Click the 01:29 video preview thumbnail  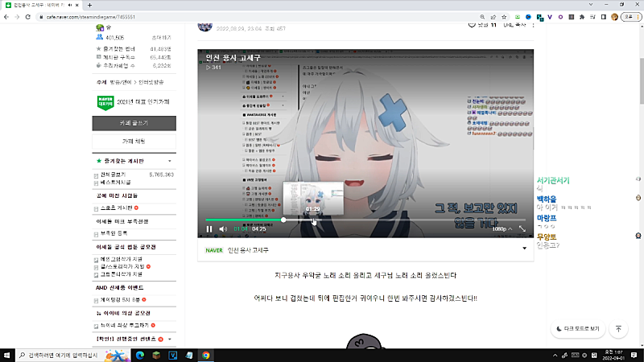(313, 199)
